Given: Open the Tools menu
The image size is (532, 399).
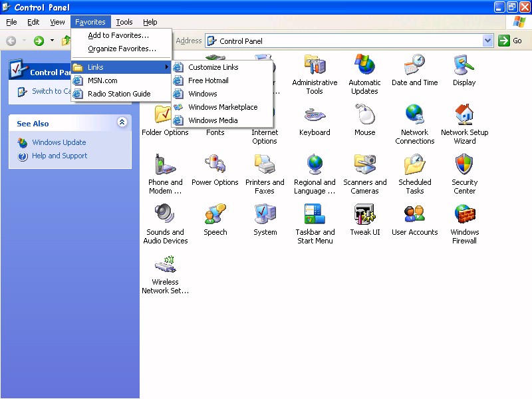Looking at the screenshot, I should [124, 22].
